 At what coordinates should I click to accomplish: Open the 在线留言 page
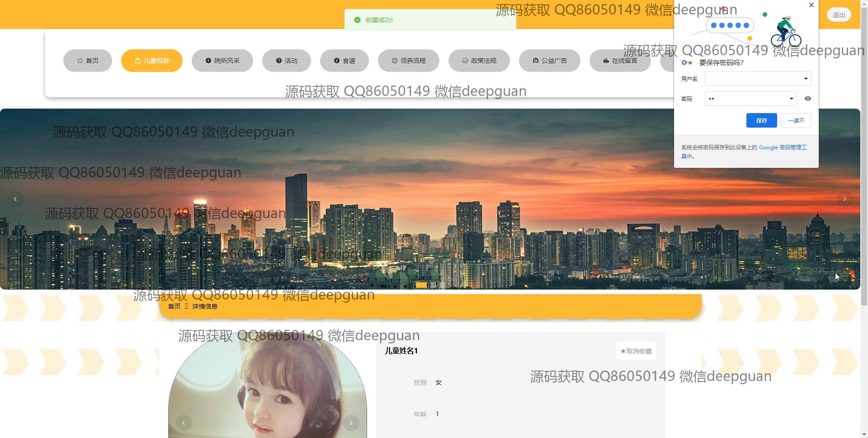coord(620,61)
